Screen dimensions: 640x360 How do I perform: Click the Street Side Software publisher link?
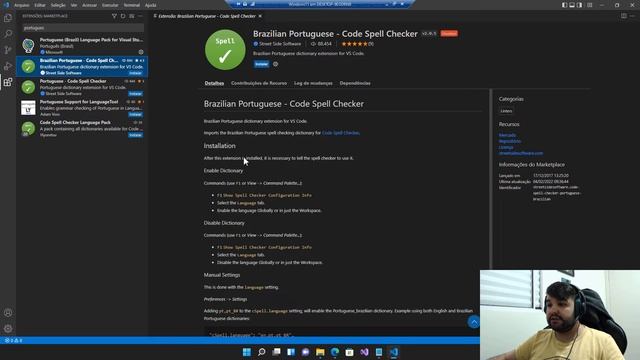tap(280, 44)
